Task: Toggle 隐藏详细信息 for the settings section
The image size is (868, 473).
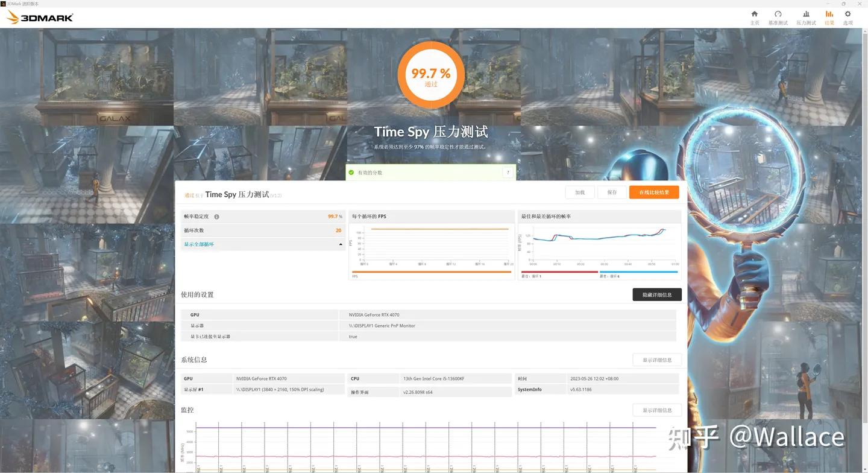Action: point(656,294)
